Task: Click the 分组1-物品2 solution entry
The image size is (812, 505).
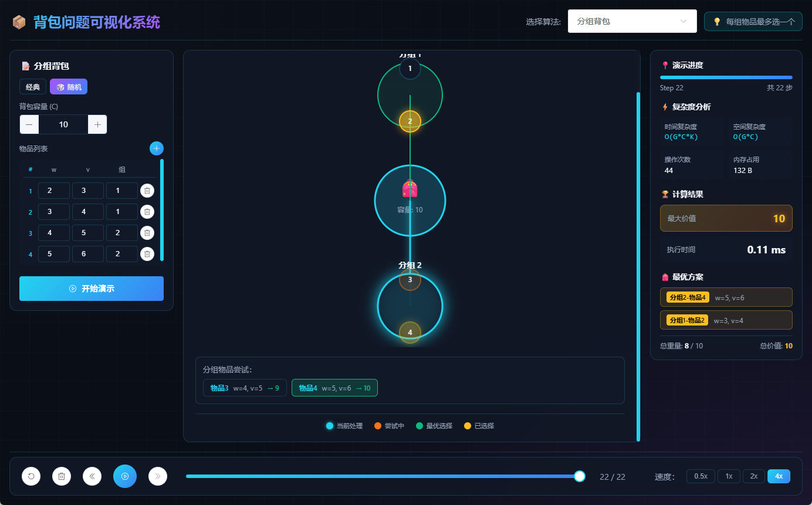Action: [x=726, y=320]
